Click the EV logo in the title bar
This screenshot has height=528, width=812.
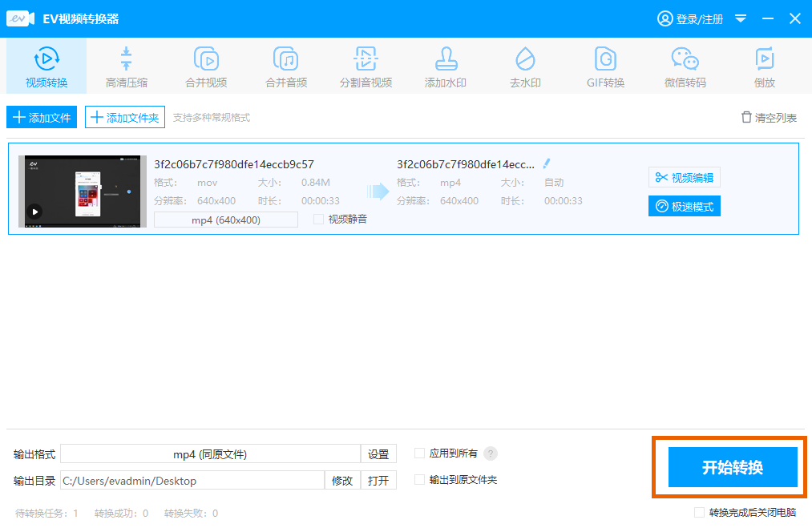click(x=20, y=18)
